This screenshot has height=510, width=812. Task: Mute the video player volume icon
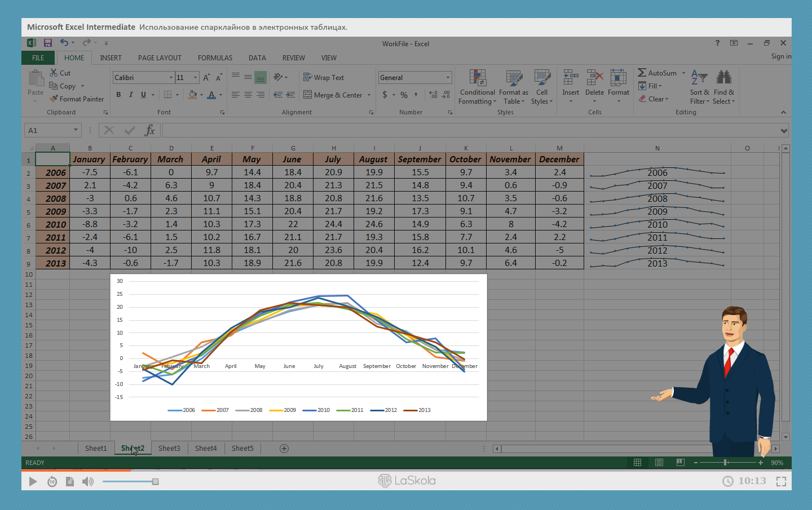[87, 481]
